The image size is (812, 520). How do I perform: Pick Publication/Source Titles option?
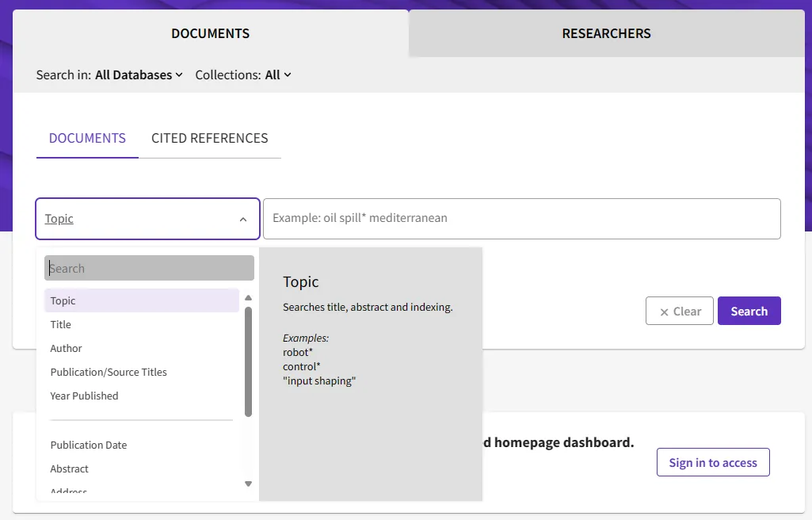coord(142,372)
